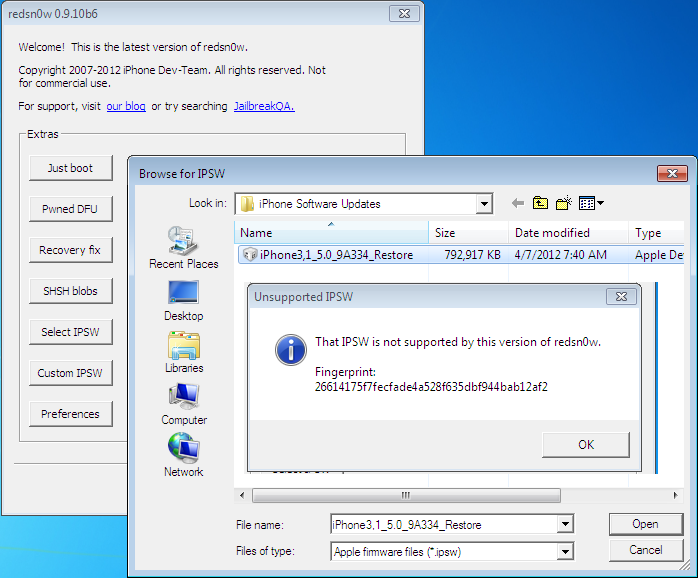Click the Open button
This screenshot has height=579, width=698.
[645, 524]
